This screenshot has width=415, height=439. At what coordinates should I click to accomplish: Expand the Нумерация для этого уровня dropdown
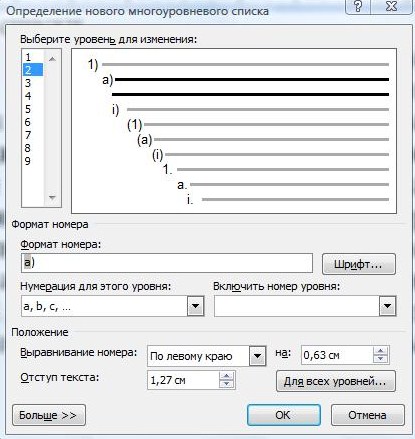click(195, 306)
